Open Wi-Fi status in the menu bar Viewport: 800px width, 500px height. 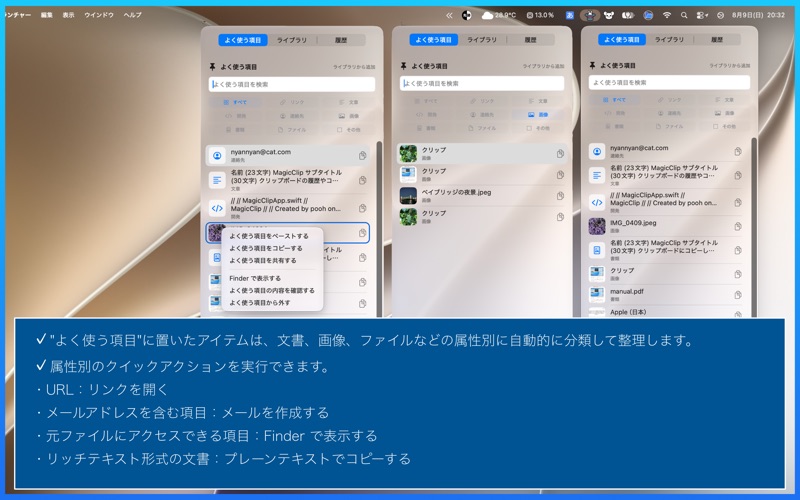[x=666, y=15]
